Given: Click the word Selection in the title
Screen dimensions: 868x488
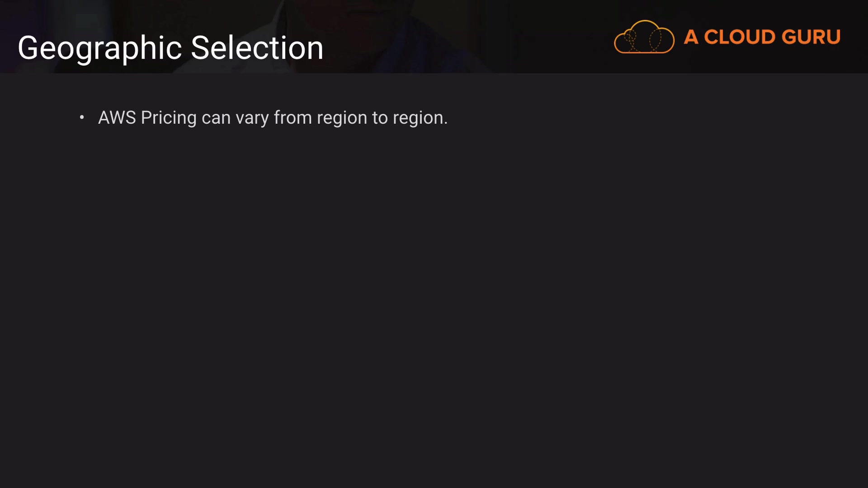Looking at the screenshot, I should tap(257, 48).
